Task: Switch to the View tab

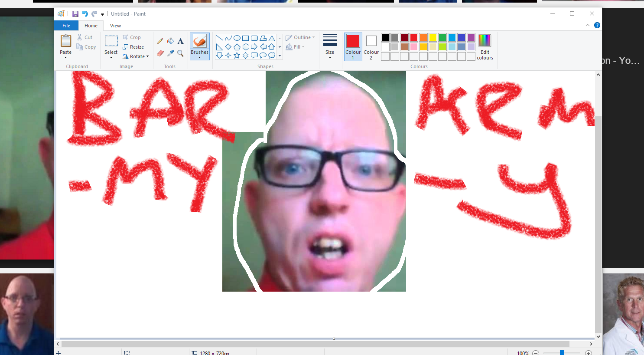Action: (x=115, y=26)
